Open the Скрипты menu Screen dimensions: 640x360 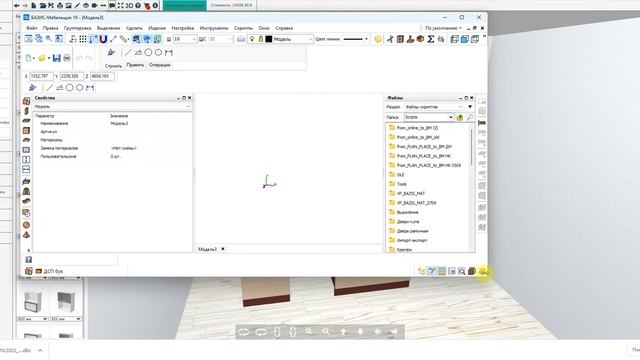[243, 28]
